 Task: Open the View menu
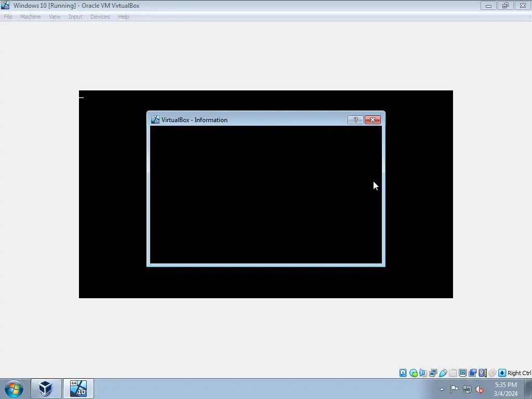[x=55, y=17]
